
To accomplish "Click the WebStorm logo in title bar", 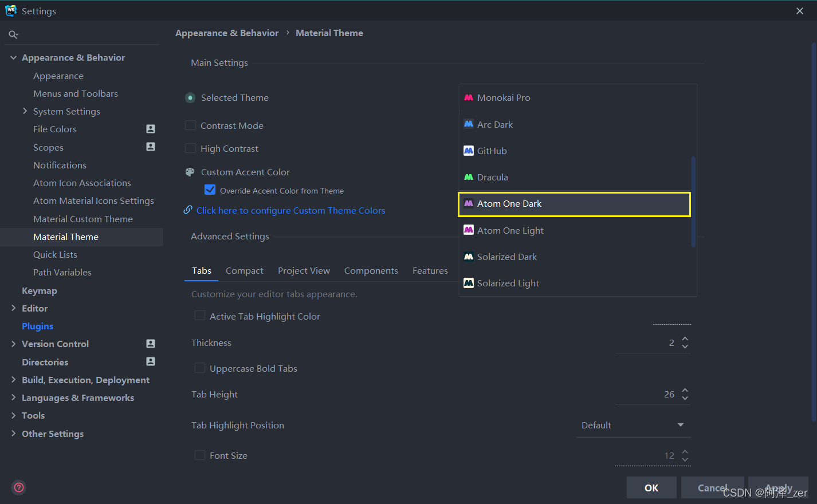I will (11, 11).
